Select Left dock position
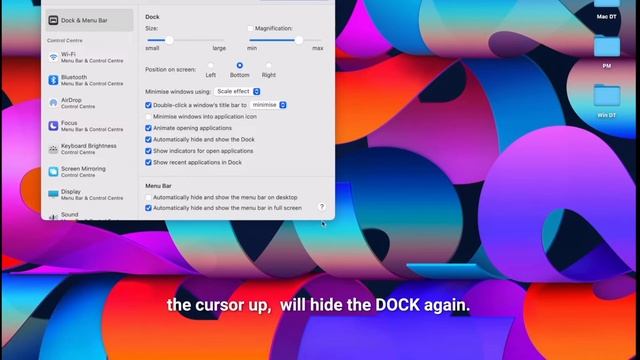Screen dimensions: 640x360 pos(211,65)
